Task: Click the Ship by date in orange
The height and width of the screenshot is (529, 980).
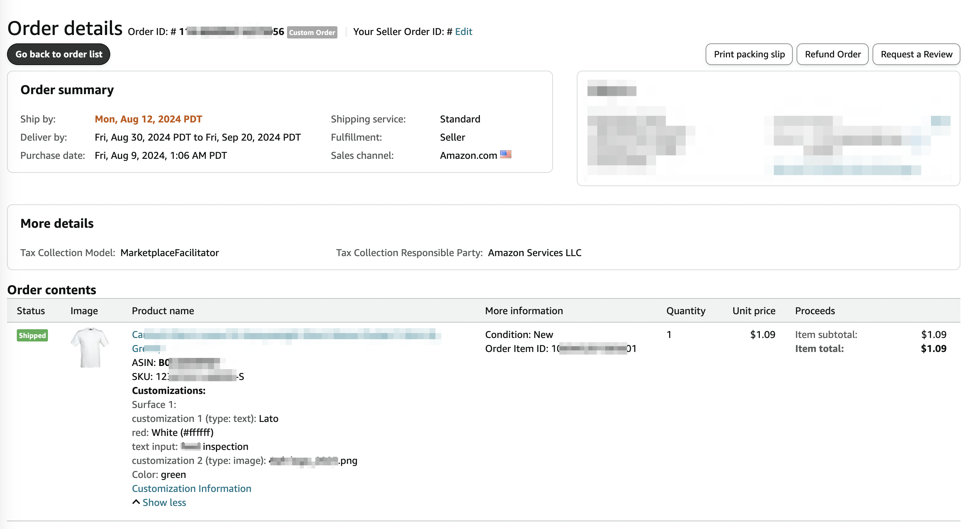Action: click(148, 119)
